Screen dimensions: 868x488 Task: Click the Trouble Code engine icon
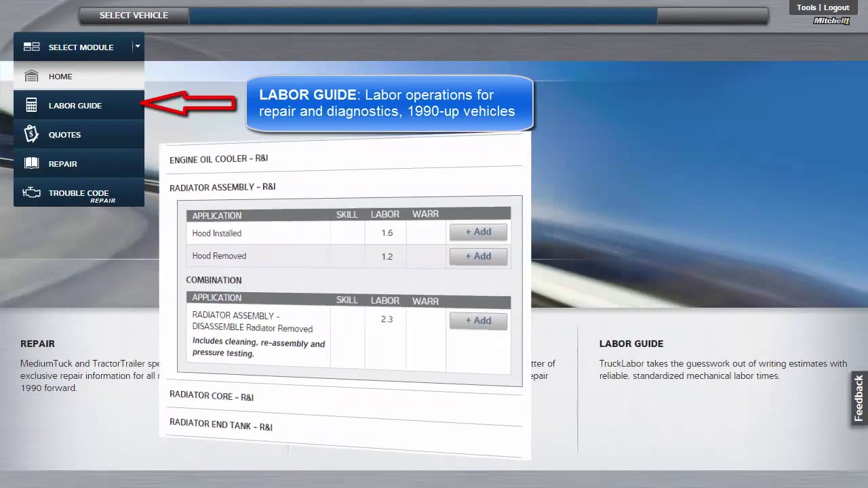pos(31,192)
